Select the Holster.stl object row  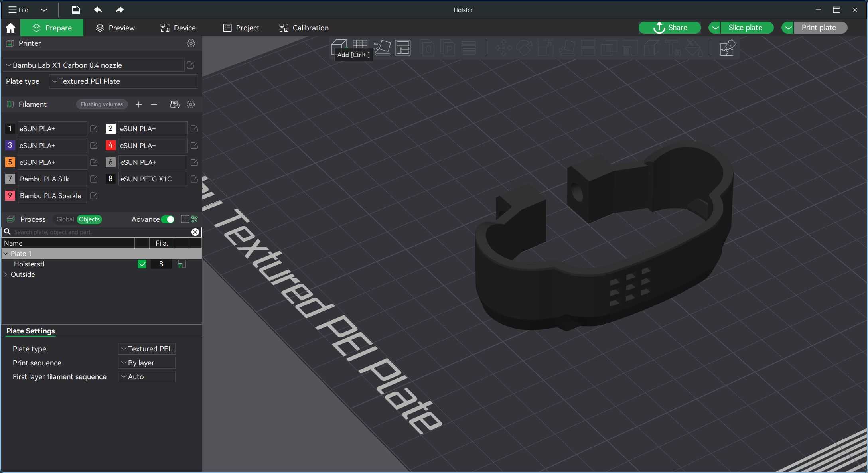pos(102,264)
